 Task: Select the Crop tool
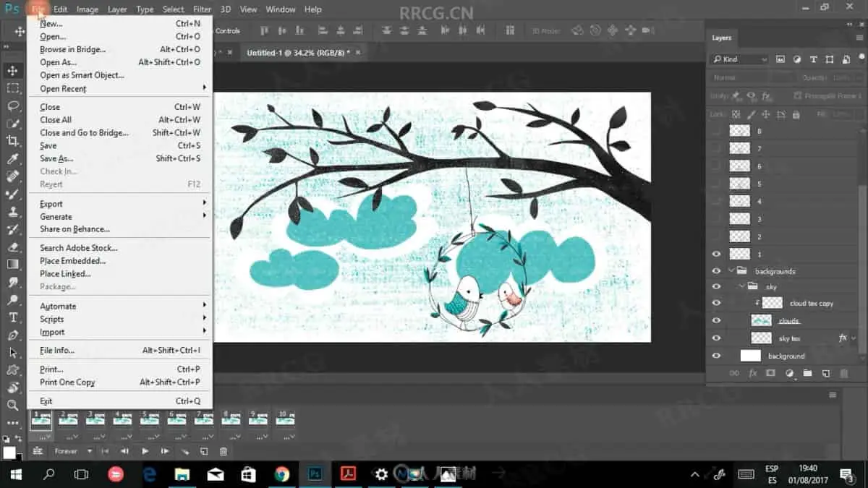[12, 141]
